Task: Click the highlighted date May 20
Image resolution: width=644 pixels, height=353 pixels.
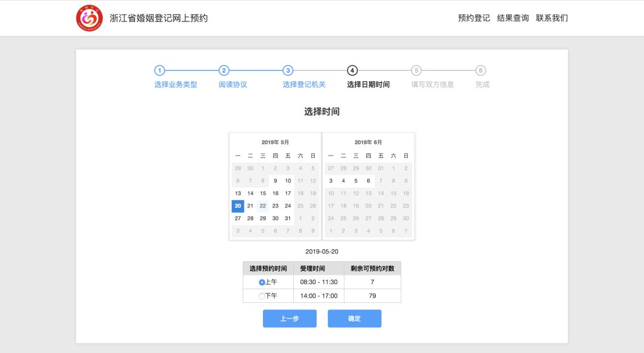Action: pyautogui.click(x=237, y=206)
